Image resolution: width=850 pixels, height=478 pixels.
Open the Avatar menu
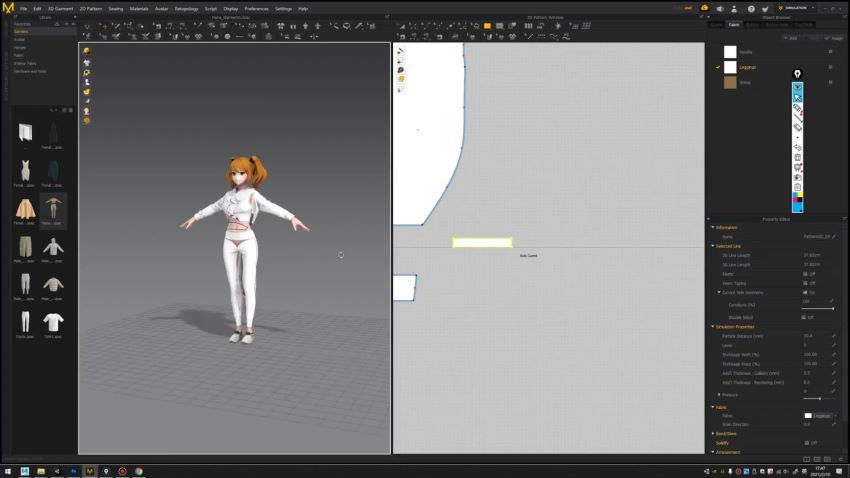click(x=162, y=9)
